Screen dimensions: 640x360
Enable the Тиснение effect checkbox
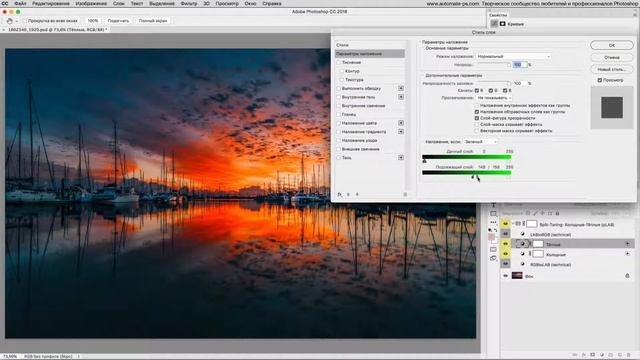pos(338,62)
